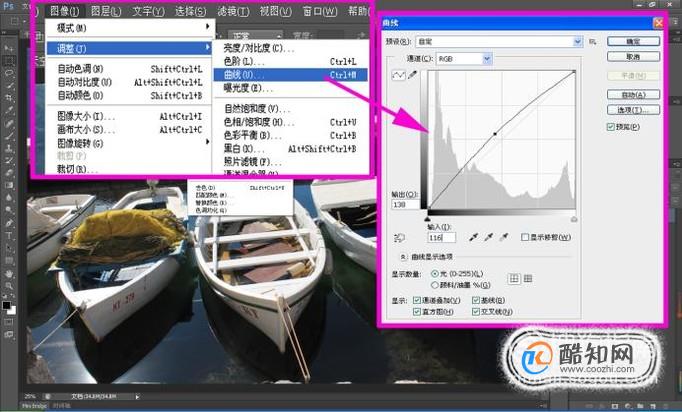Select the Pen tool

click(9, 223)
